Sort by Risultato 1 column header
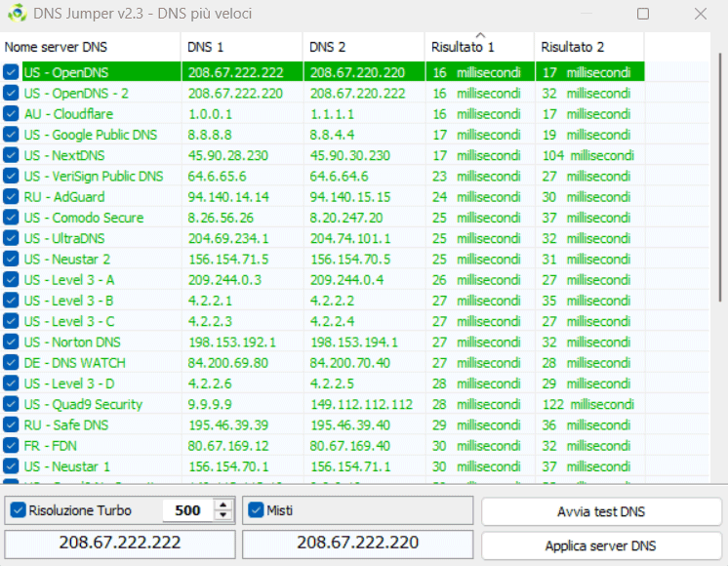This screenshot has height=566, width=728. point(479,47)
